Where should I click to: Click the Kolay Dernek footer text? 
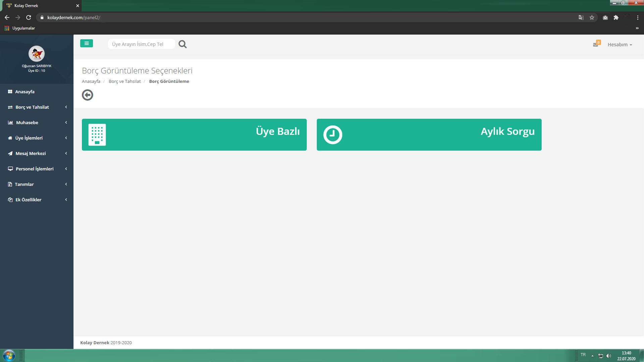tap(95, 343)
